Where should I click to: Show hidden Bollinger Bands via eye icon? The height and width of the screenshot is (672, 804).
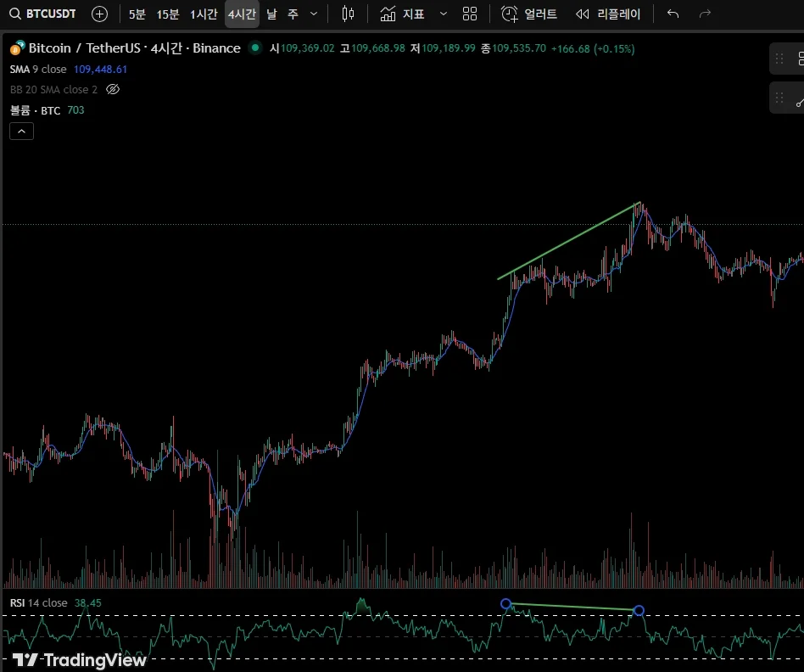(113, 90)
